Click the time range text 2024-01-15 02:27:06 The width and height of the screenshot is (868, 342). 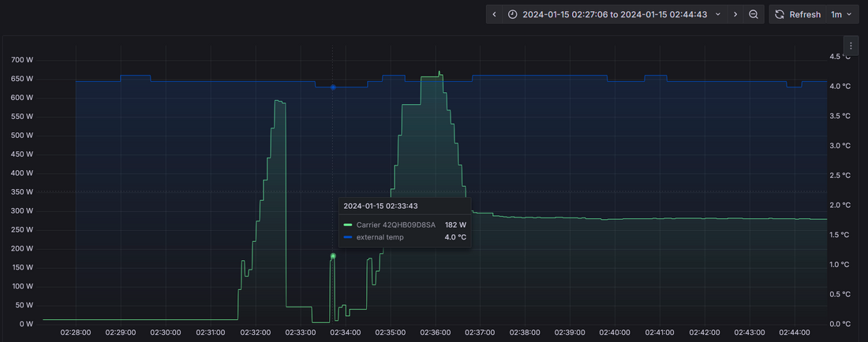[564, 14]
